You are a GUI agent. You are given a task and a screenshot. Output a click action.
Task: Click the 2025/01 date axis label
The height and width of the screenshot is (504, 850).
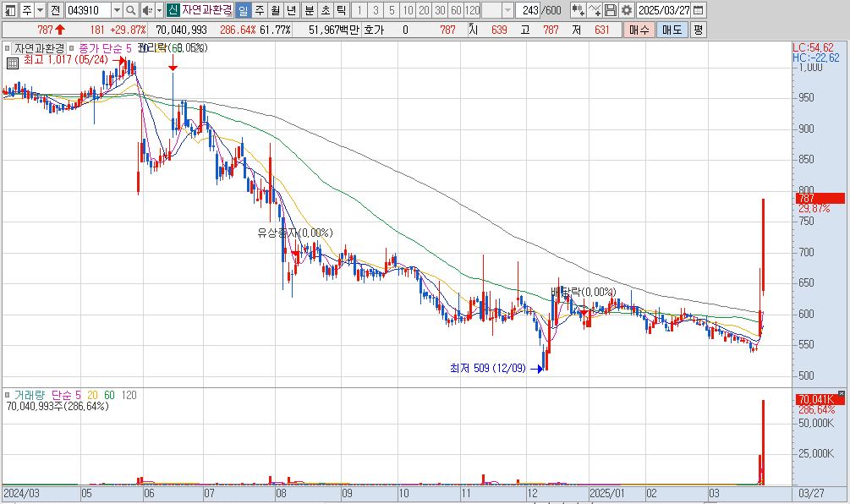[606, 494]
